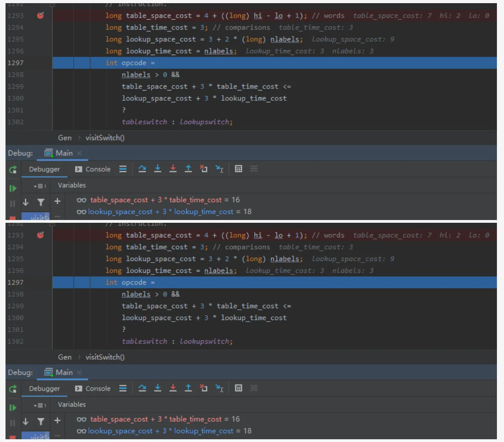Select lower watch table_space_cost expression equals 16
The image size is (504, 442).
coord(158,419)
